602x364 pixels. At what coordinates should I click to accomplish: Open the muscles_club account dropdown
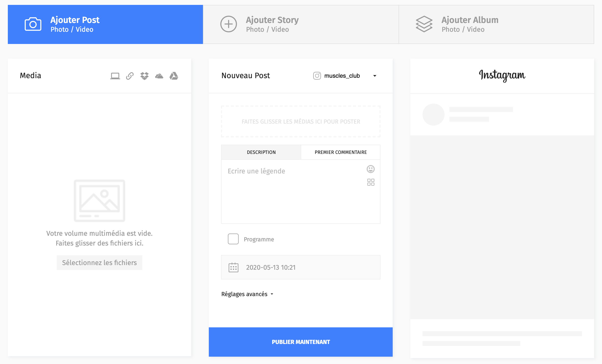click(x=345, y=76)
